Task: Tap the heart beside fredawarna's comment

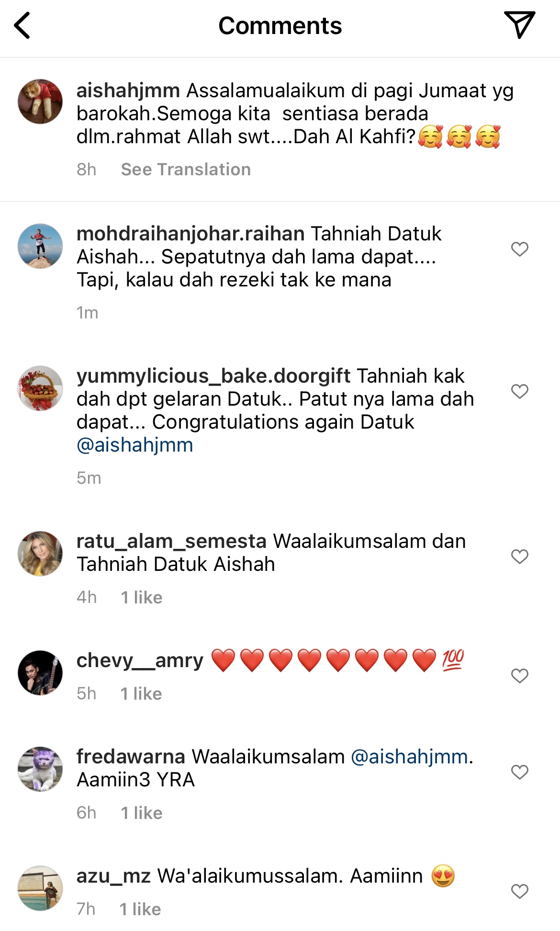Action: tap(519, 772)
